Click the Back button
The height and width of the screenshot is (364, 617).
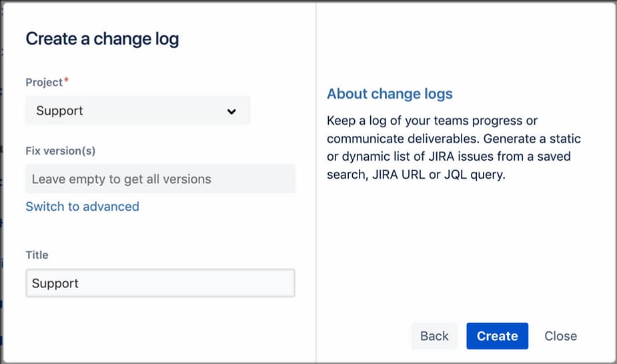coord(434,336)
